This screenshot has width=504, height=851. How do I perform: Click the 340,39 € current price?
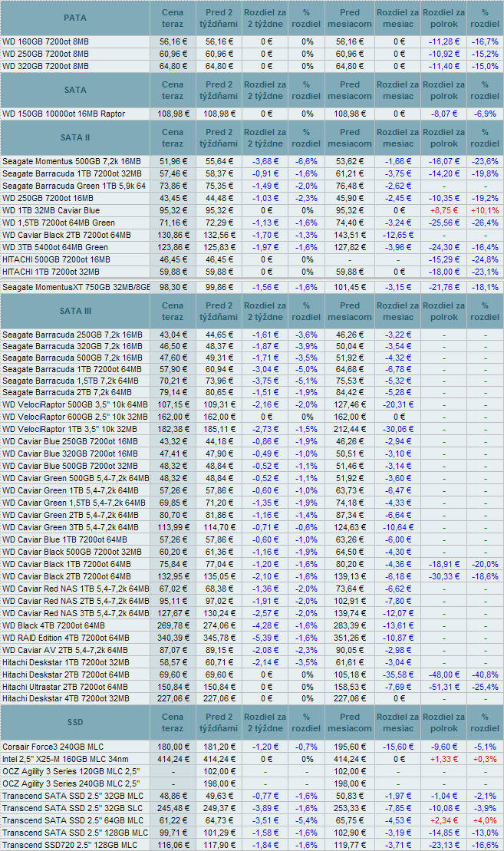click(x=173, y=638)
